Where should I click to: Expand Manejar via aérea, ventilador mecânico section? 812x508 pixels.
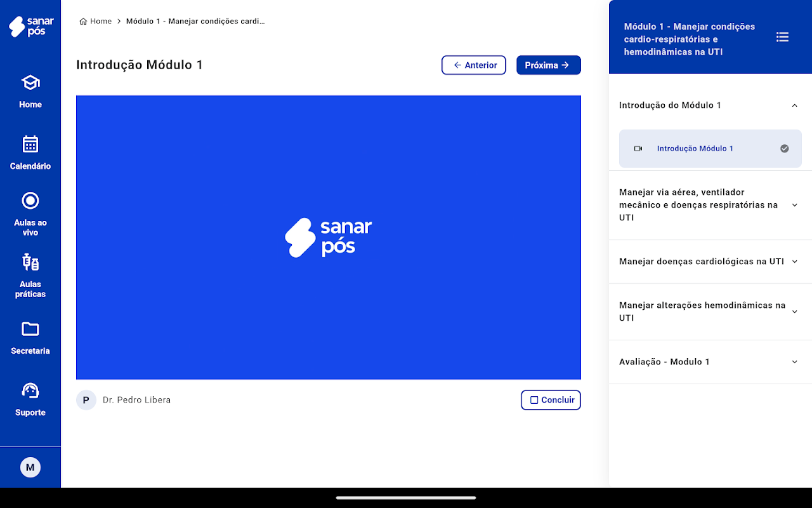pyautogui.click(x=710, y=205)
